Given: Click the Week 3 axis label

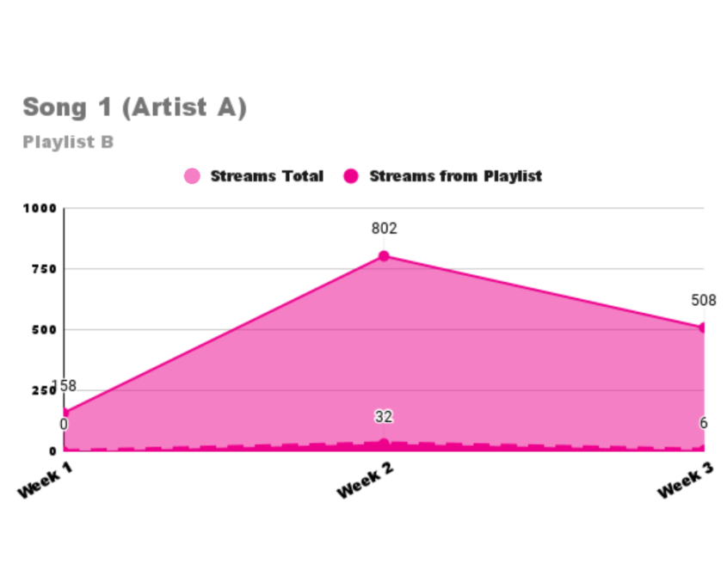Looking at the screenshot, I should pos(685,481).
